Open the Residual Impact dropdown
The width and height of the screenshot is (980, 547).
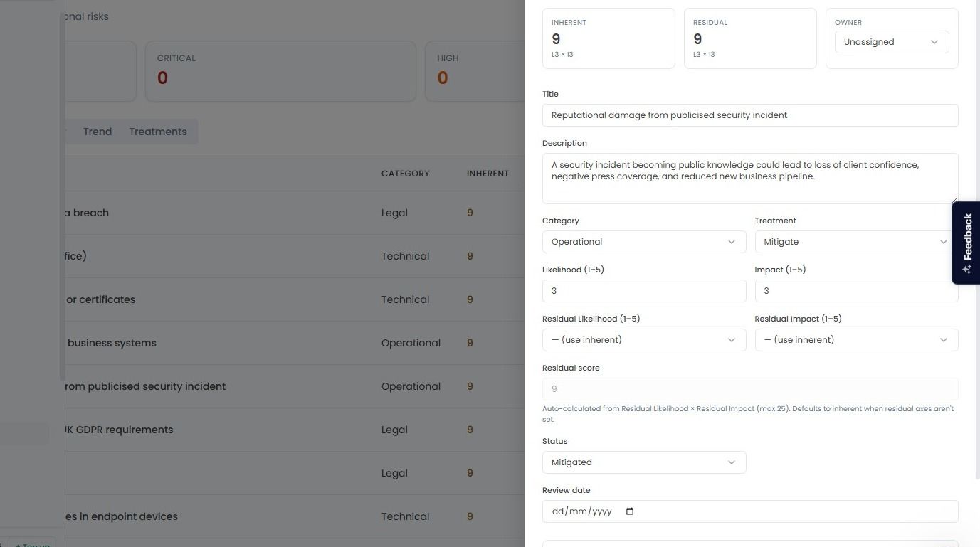coord(856,340)
